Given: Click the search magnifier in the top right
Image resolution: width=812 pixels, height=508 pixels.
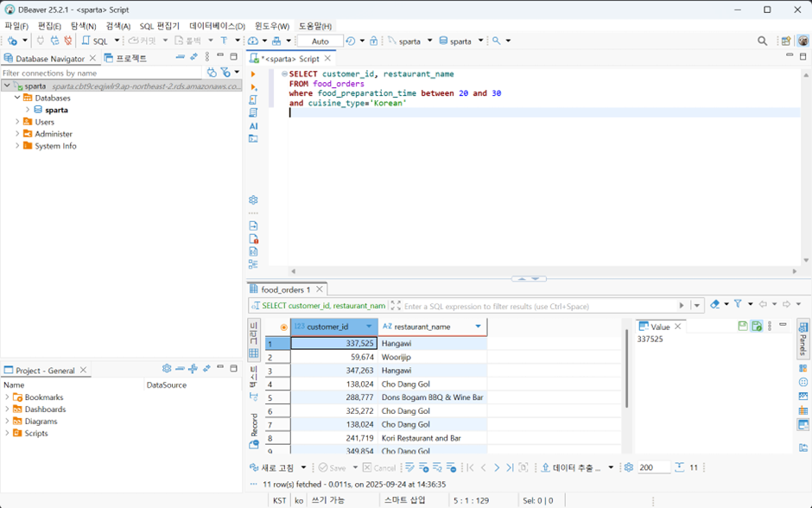Looking at the screenshot, I should (762, 41).
